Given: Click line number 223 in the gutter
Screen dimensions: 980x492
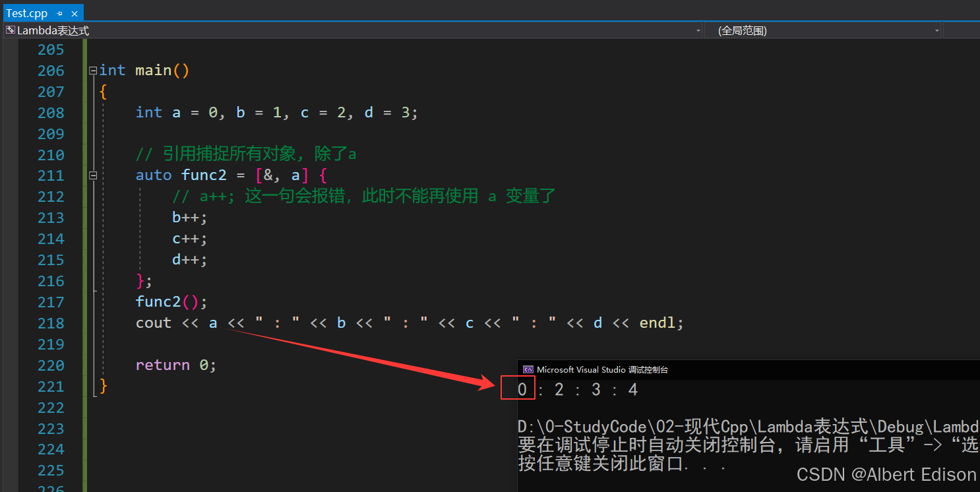Looking at the screenshot, I should 51,429.
